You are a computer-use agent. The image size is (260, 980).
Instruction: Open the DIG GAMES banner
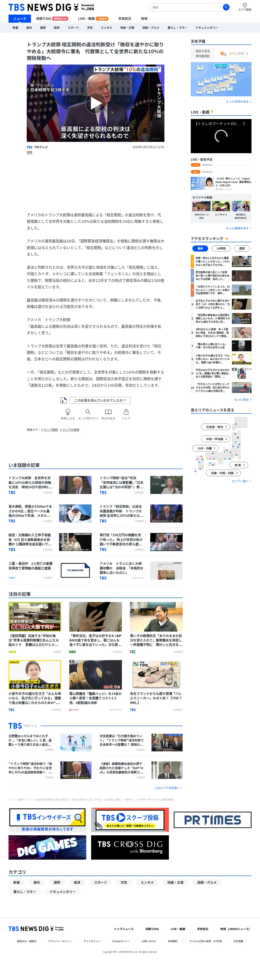point(47,847)
